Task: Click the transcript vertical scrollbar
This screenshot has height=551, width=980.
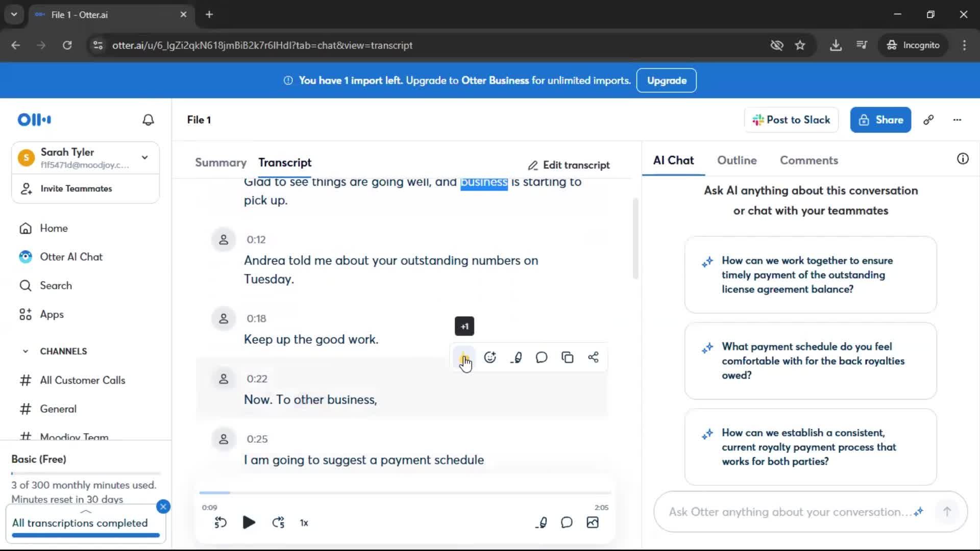Action: point(635,239)
